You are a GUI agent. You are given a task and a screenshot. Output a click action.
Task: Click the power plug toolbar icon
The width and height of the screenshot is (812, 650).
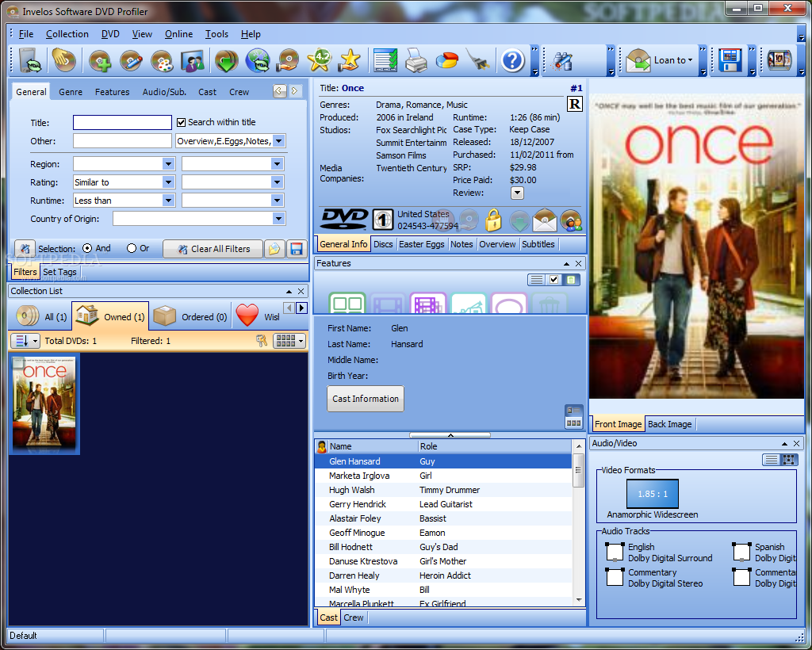[x=478, y=60]
